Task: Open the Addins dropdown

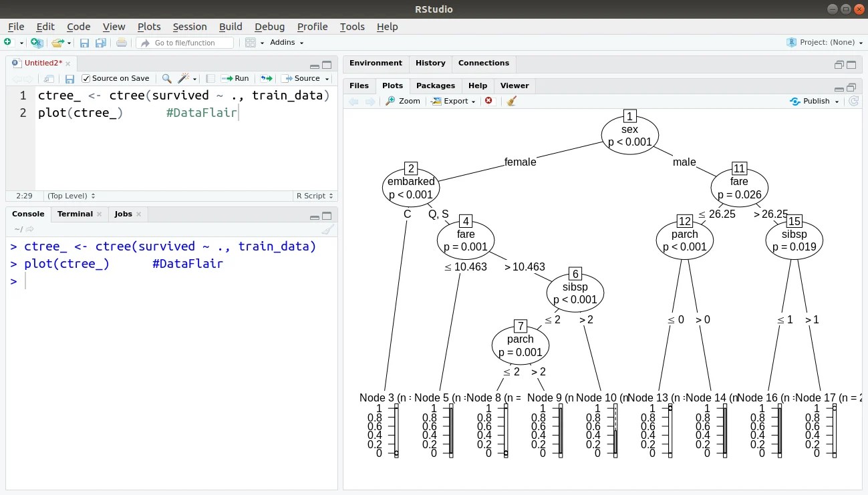Action: point(287,42)
